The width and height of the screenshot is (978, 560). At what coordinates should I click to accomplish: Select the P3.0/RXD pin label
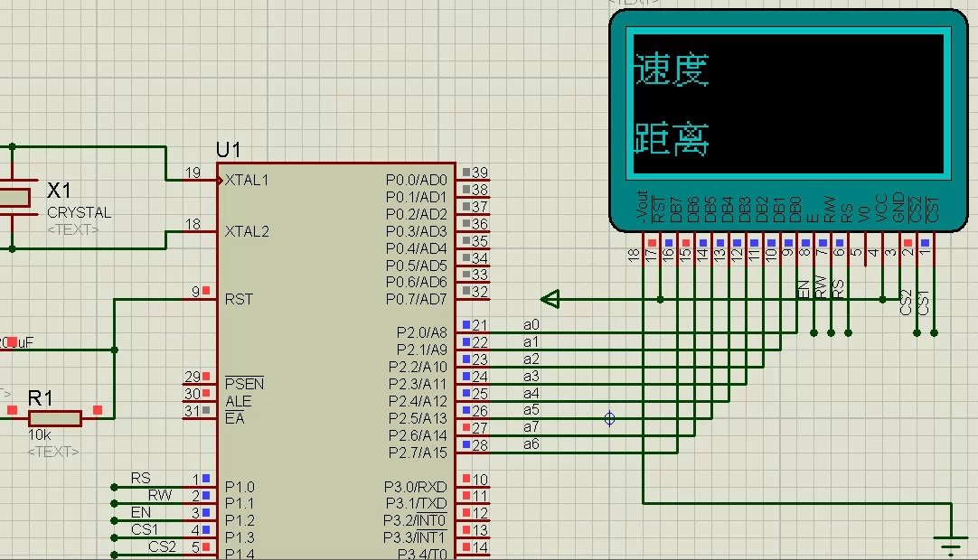[416, 487]
